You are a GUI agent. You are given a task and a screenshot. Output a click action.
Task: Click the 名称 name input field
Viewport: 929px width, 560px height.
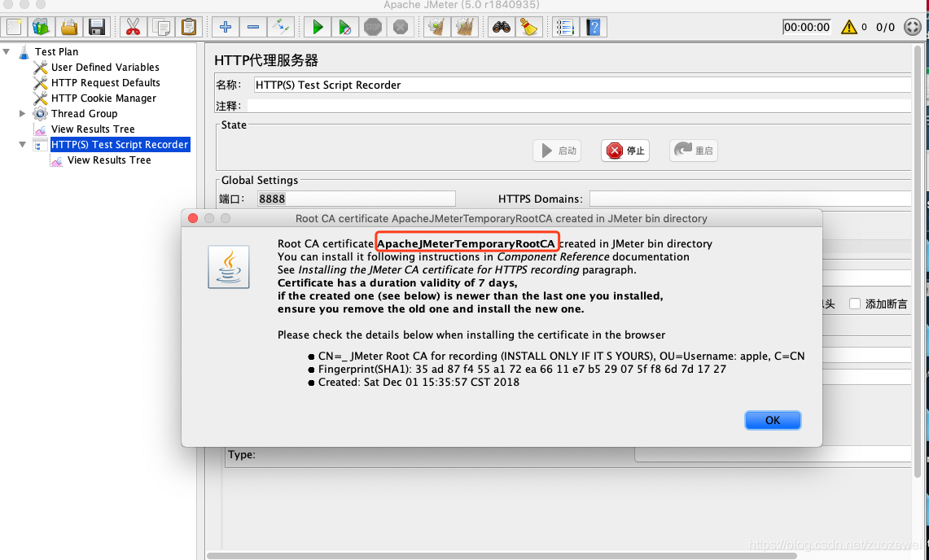(x=582, y=85)
